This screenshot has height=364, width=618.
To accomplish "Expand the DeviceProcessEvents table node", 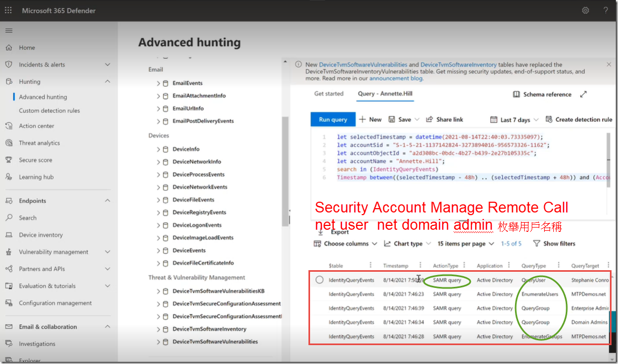I will pos(159,175).
